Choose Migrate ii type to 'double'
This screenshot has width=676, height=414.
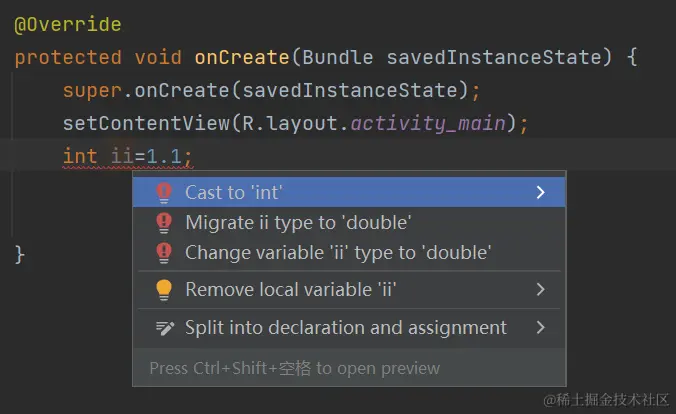[298, 223]
